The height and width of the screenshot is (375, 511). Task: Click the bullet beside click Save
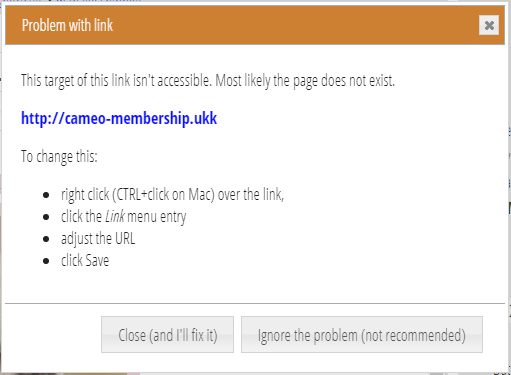(x=46, y=261)
